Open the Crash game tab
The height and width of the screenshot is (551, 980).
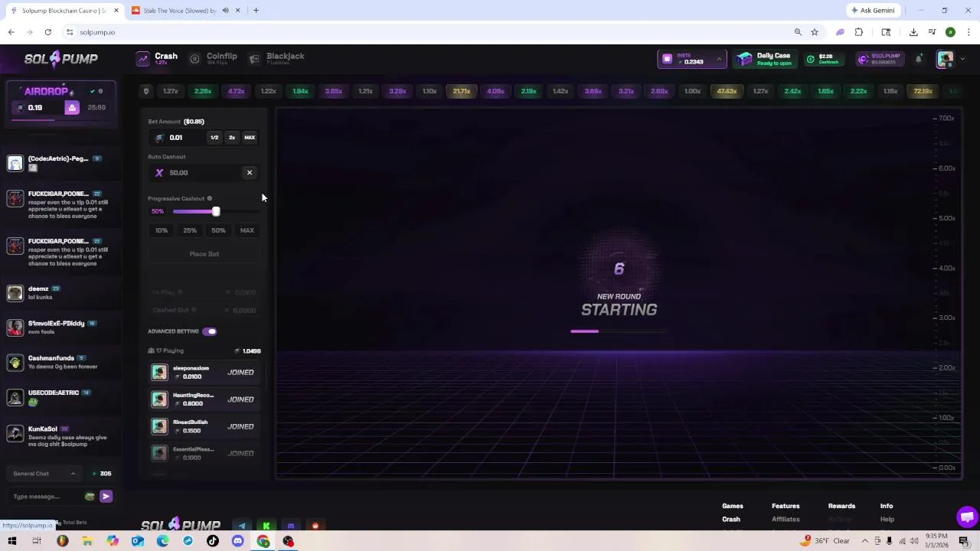click(x=157, y=59)
